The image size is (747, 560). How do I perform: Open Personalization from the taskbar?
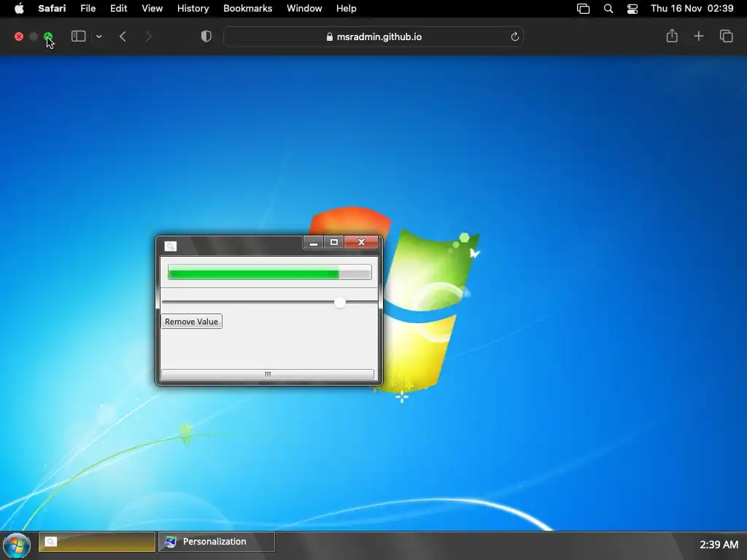[x=217, y=542]
